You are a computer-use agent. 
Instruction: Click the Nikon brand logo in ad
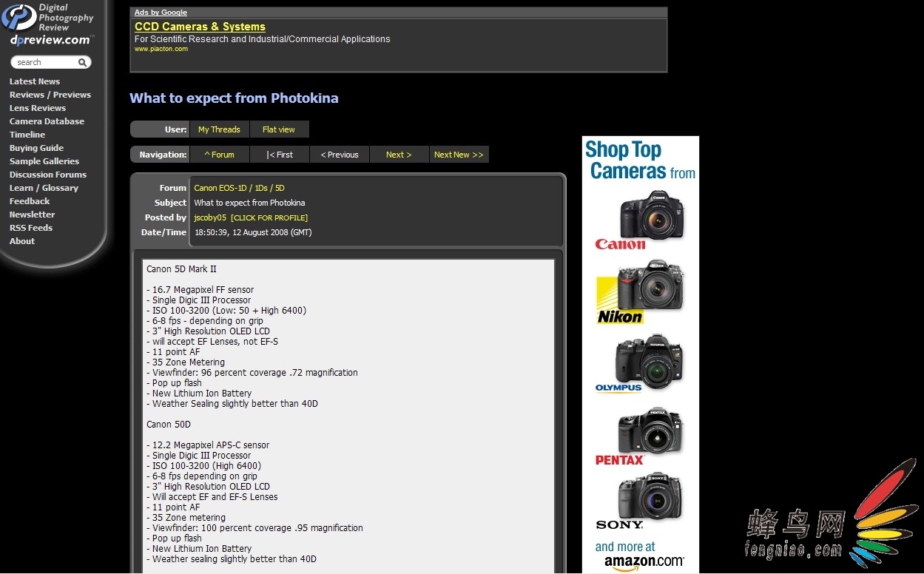click(620, 301)
